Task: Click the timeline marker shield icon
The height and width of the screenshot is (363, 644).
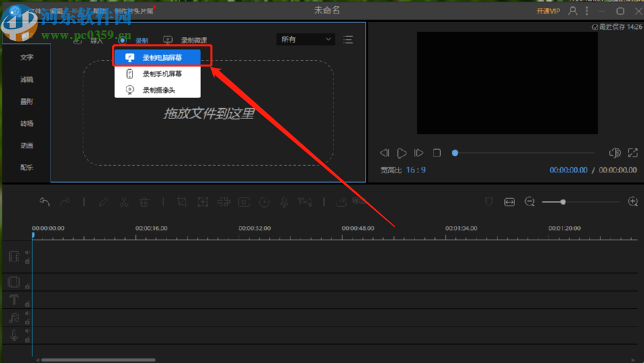Action: [489, 202]
